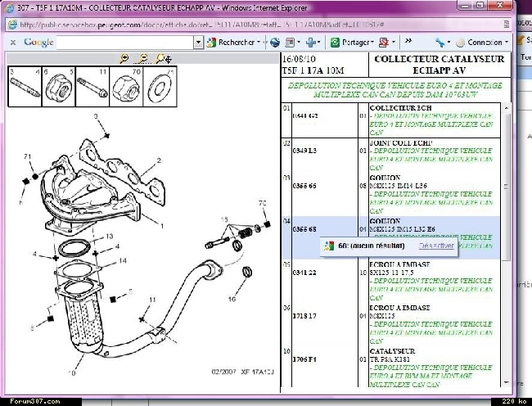
Task: Click the address bar URL field
Action: (x=259, y=25)
